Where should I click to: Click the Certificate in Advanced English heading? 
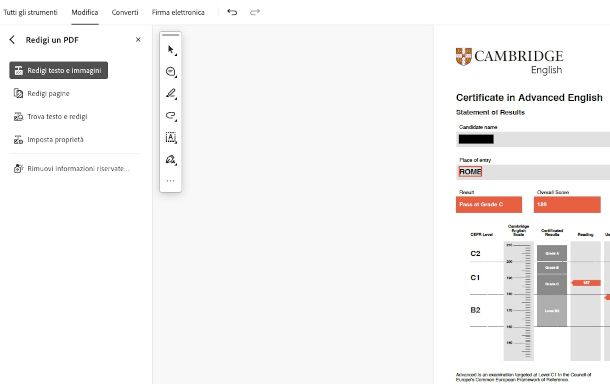pos(529,98)
